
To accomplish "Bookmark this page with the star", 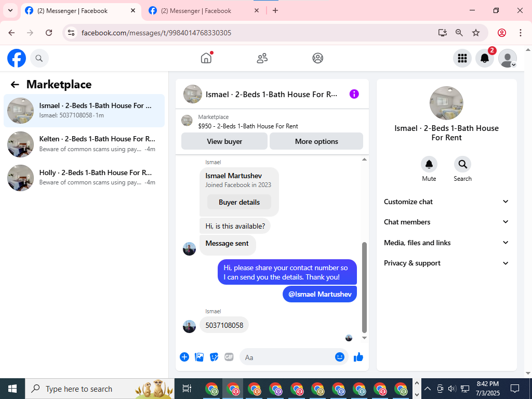I will pos(476,33).
